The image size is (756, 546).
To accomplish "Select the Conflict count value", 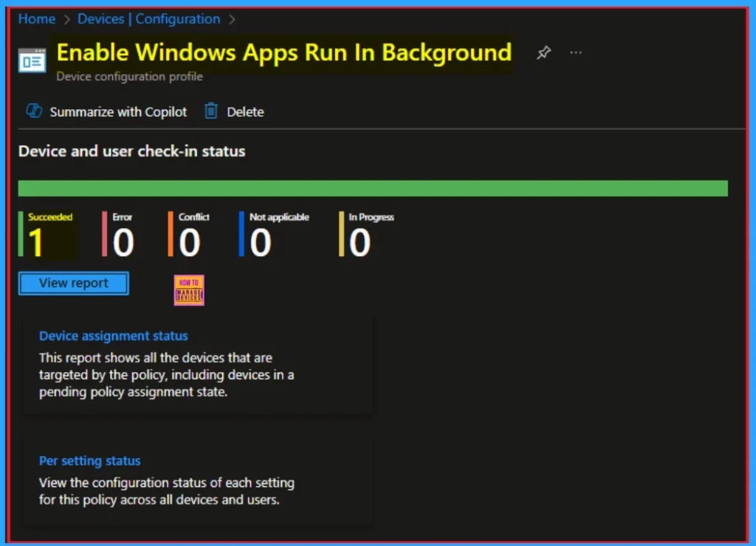I will [x=190, y=243].
